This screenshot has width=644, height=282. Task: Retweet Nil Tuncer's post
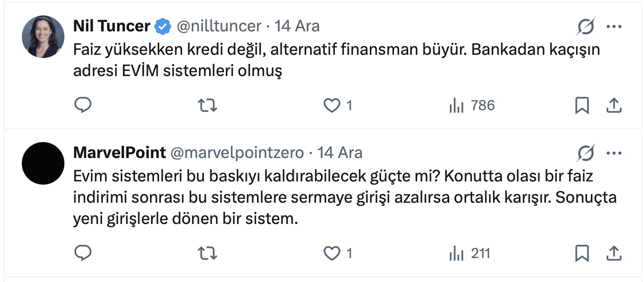[x=207, y=106]
